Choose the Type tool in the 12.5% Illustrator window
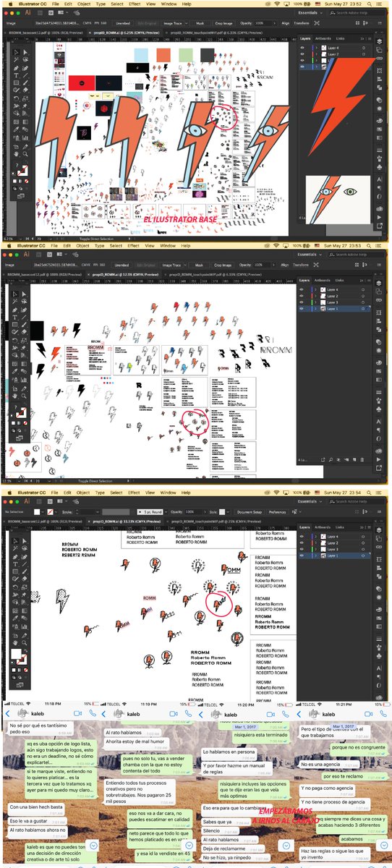This screenshot has width=392, height=868. (15, 317)
